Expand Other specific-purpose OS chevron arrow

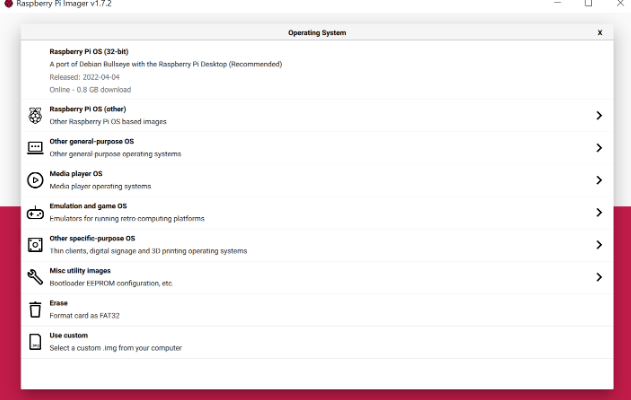pyautogui.click(x=599, y=245)
